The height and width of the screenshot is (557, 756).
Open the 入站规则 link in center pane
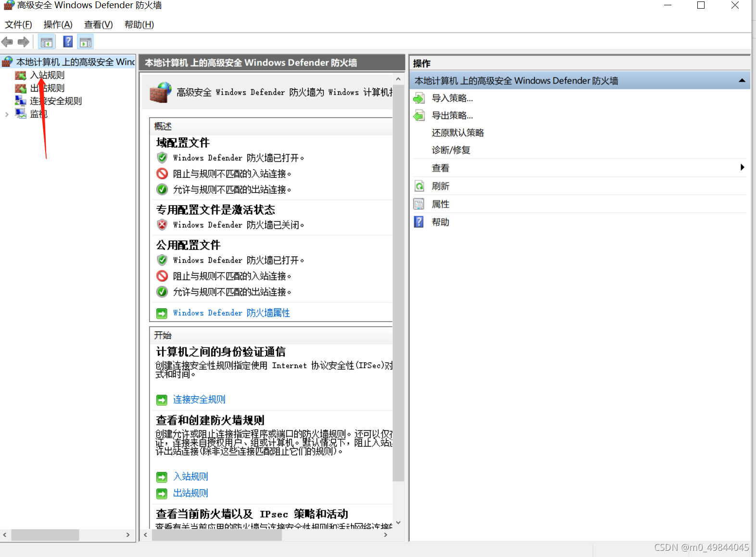190,476
